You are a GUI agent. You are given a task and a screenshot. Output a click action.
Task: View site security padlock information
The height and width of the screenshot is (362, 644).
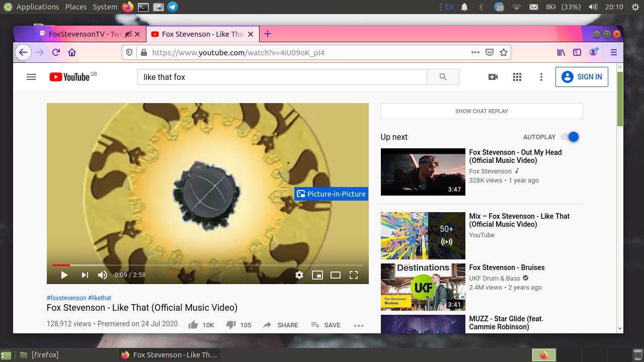tap(143, 52)
